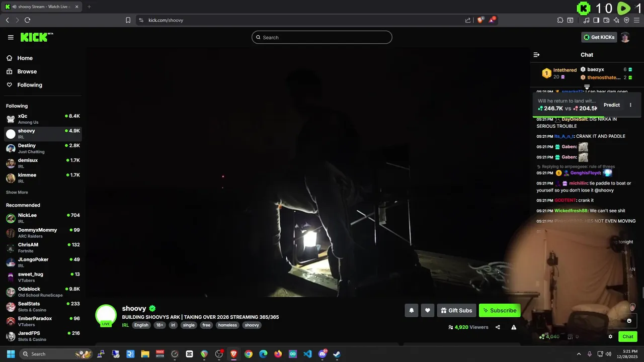Click the Windows taskbar Search box
The width and height of the screenshot is (644, 362).
tap(56, 354)
